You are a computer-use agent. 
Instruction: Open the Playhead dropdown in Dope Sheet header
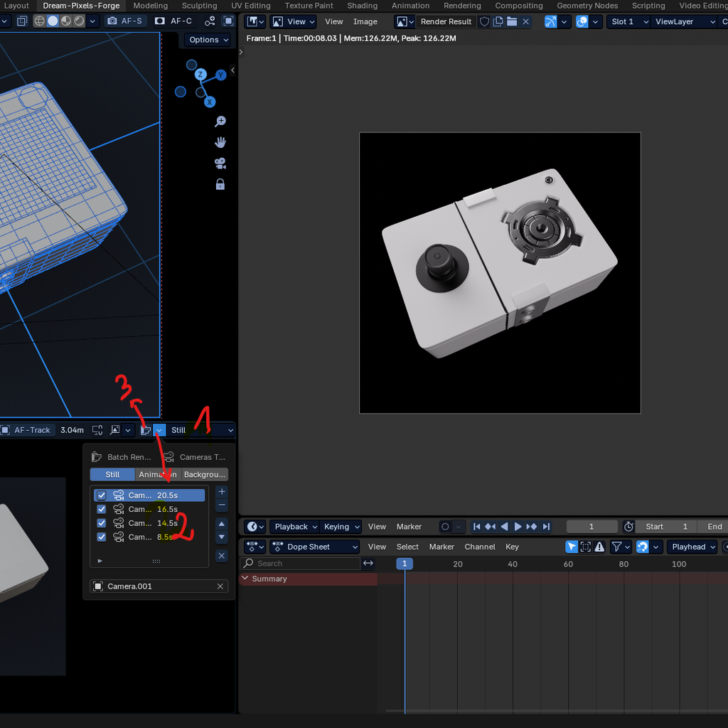[691, 547]
